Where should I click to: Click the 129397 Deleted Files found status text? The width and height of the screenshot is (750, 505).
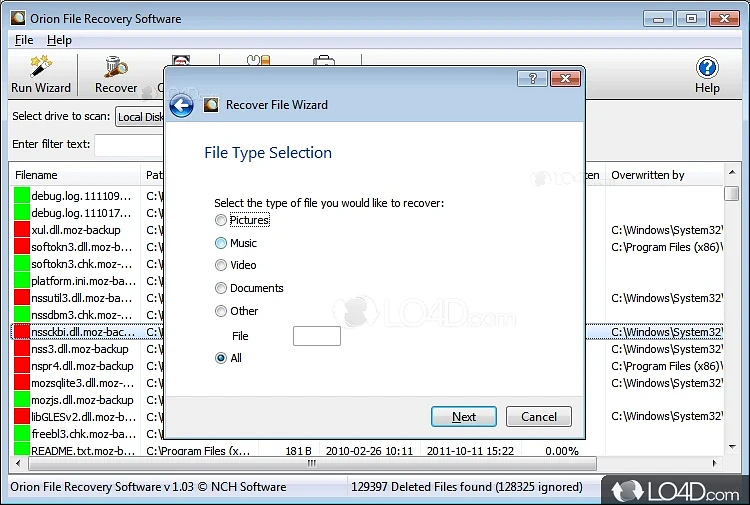pos(466,487)
